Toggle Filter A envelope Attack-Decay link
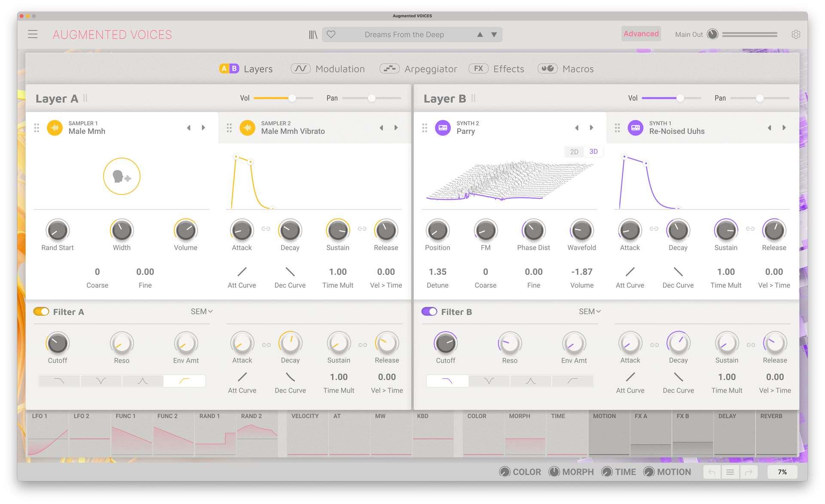This screenshot has width=825, height=504. tap(266, 345)
